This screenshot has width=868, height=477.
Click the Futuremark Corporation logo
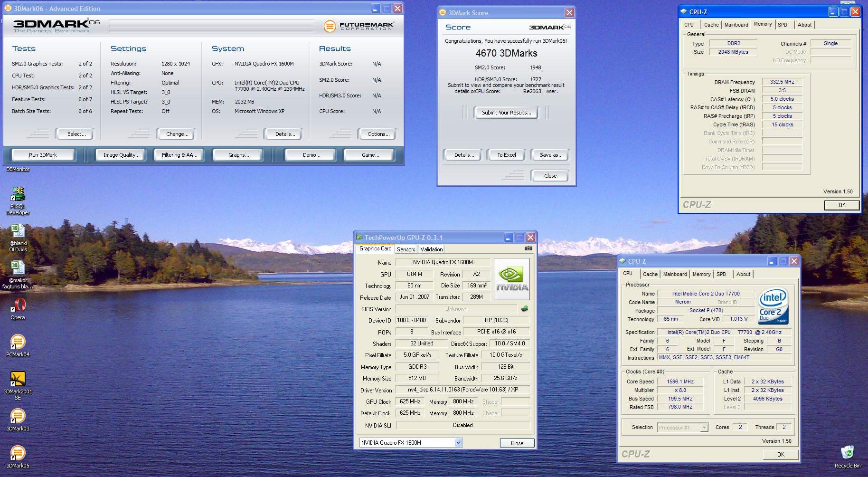tap(359, 26)
